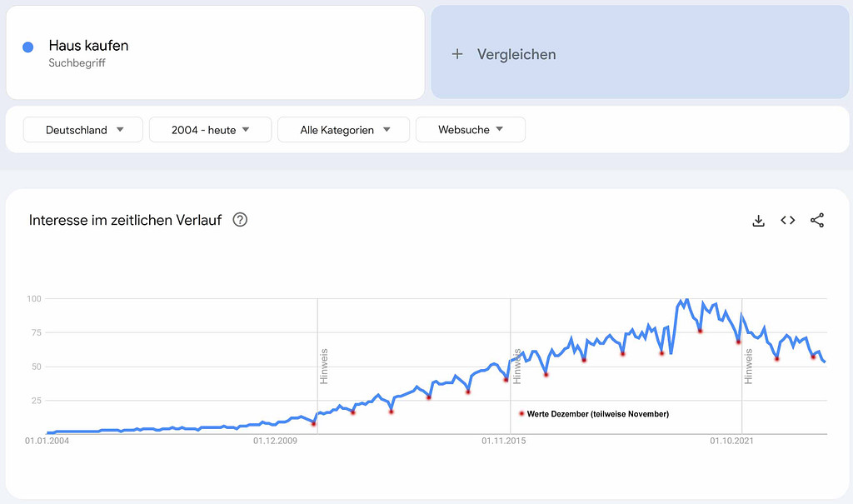Viewport: 853px width, 504px height.
Task: Click the Interesse im zeitlichen Verlauf heading
Action: [x=125, y=221]
